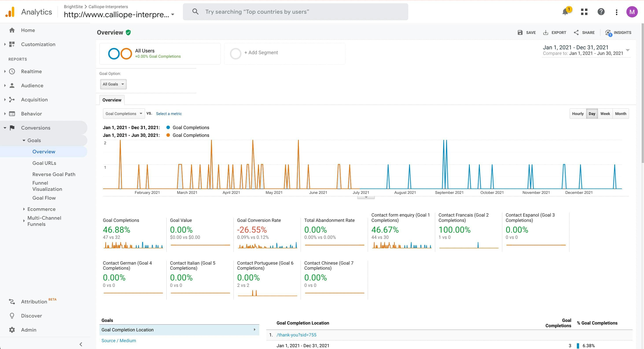This screenshot has height=349, width=644.
Task: Open the Insights panel icon
Action: [x=608, y=33]
